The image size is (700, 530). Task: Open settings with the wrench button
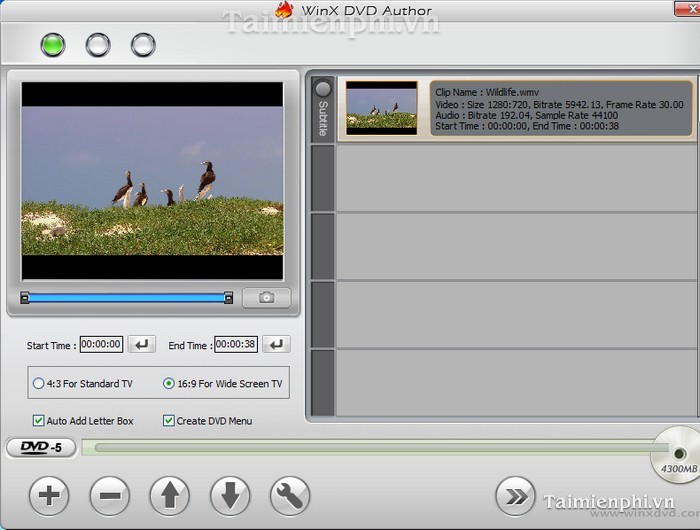pyautogui.click(x=290, y=496)
